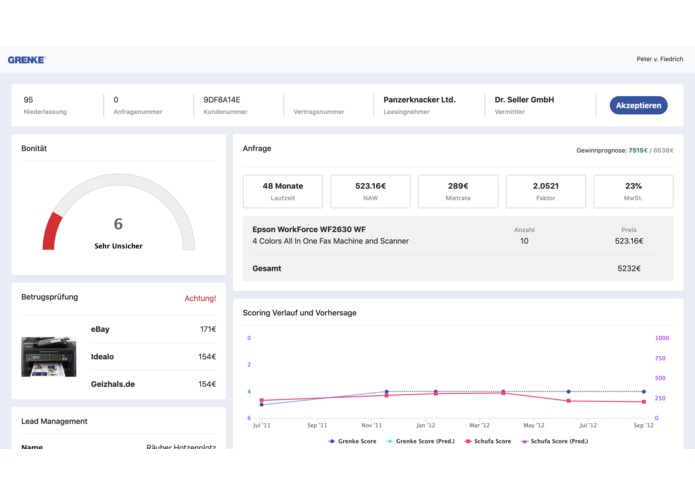695x494 pixels.
Task: Click the Bonität panel heading
Action: point(34,148)
